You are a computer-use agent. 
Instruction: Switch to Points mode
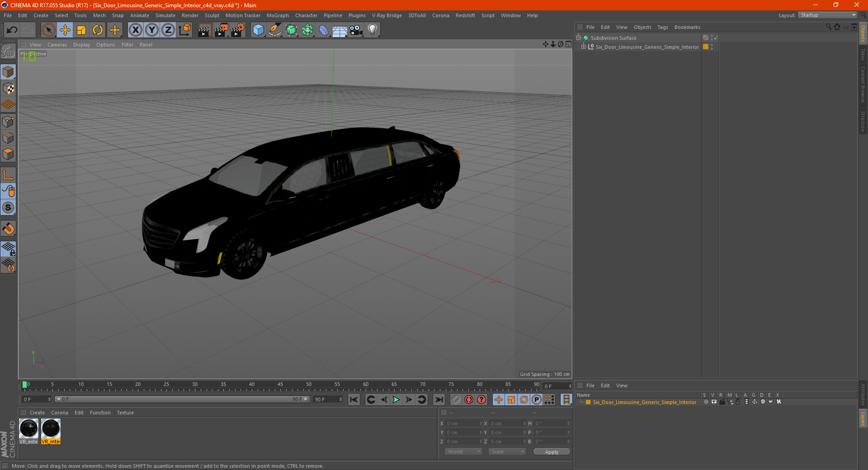pyautogui.click(x=8, y=122)
